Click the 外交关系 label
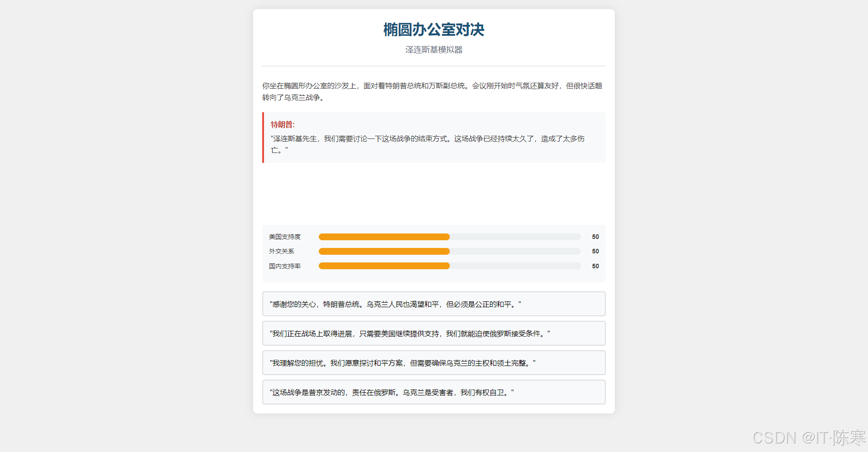868x452 pixels. tap(282, 251)
